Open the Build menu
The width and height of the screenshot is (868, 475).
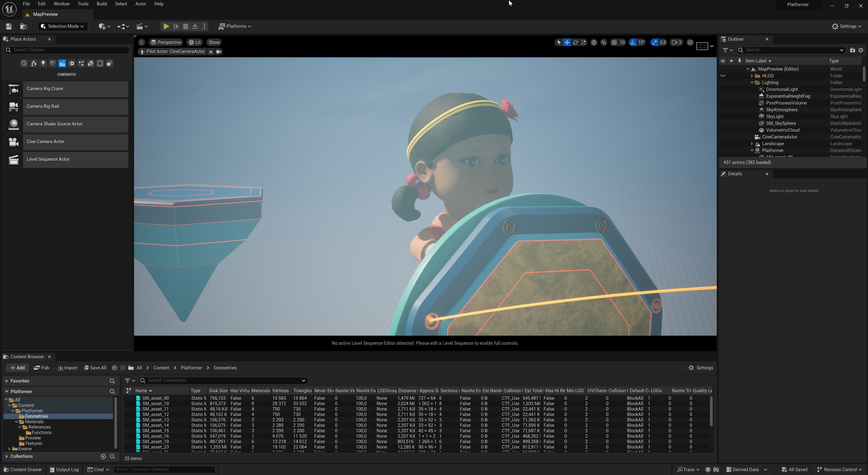pos(101,4)
